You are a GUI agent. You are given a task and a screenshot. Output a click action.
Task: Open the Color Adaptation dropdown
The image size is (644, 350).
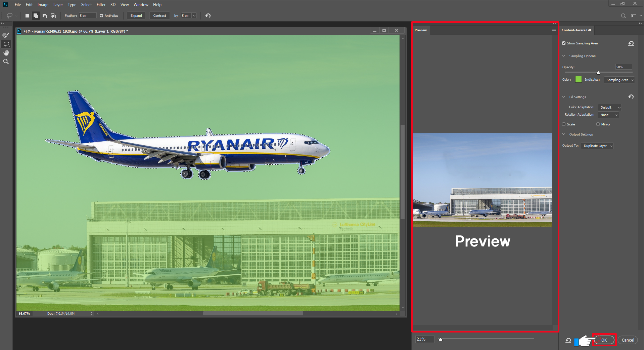(x=610, y=107)
